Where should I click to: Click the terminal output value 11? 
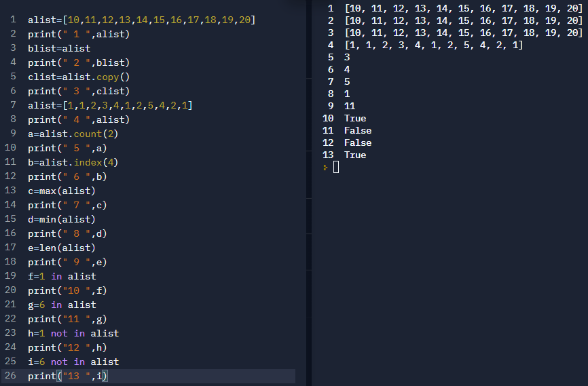(x=350, y=106)
